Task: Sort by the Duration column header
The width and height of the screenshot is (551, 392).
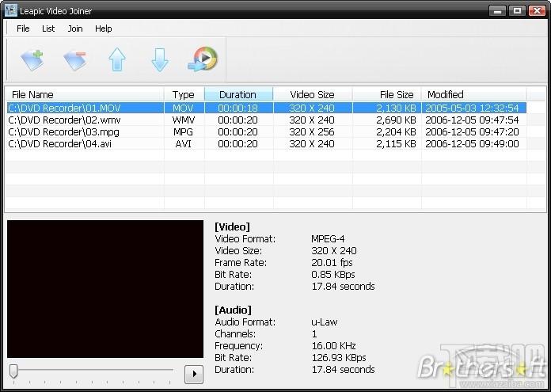Action: 239,94
